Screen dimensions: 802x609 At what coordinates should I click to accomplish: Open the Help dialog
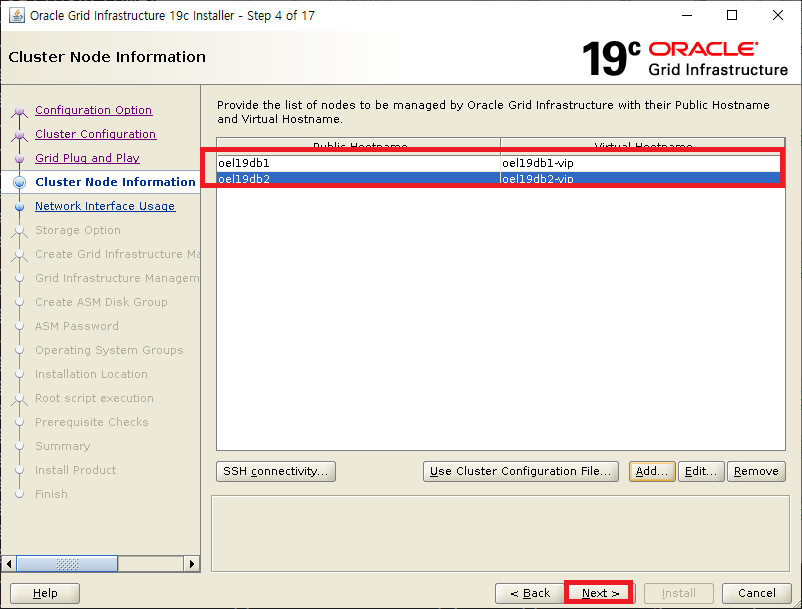coord(45,594)
